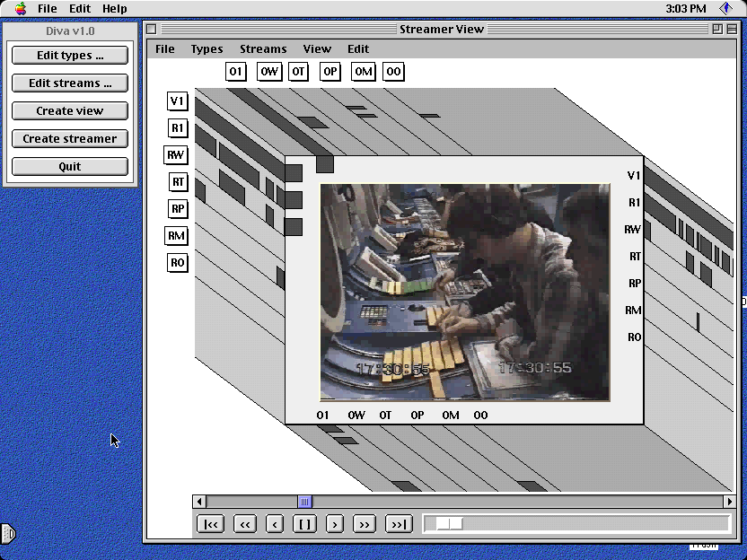This screenshot has height=560, width=747.
Task: Click the [ ] stop playback button
Action: pyautogui.click(x=304, y=524)
